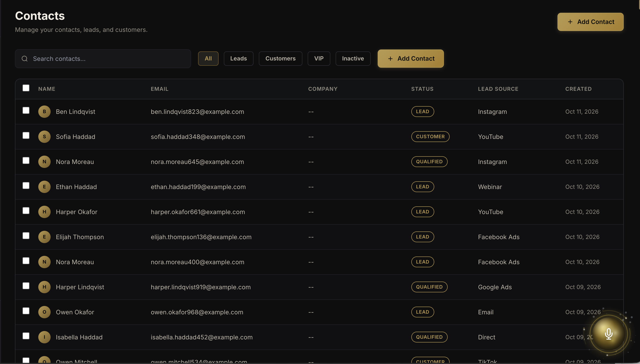Viewport: 640px width, 364px height.
Task: Sort by the Status column header
Action: click(422, 89)
